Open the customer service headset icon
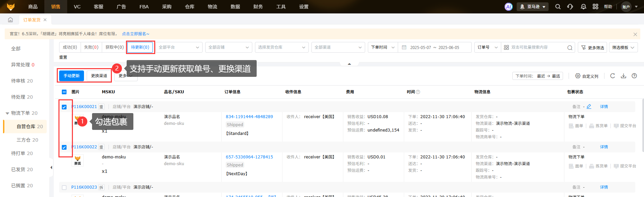 pos(570,7)
